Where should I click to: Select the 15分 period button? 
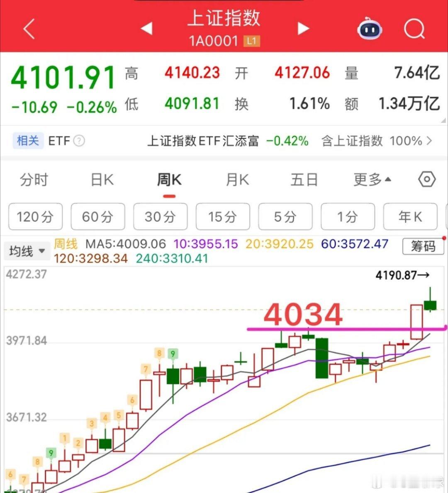[223, 217]
